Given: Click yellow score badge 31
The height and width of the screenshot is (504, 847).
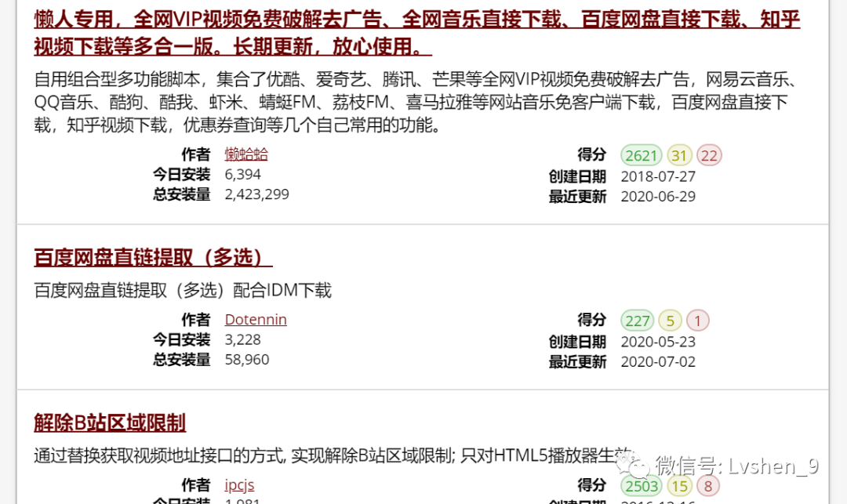Looking at the screenshot, I should pos(679,155).
